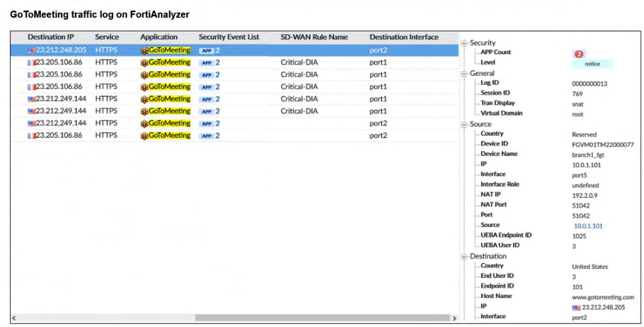
Task: Click the flag icon in the 23.212.249.144 port2 row
Action: pos(32,123)
